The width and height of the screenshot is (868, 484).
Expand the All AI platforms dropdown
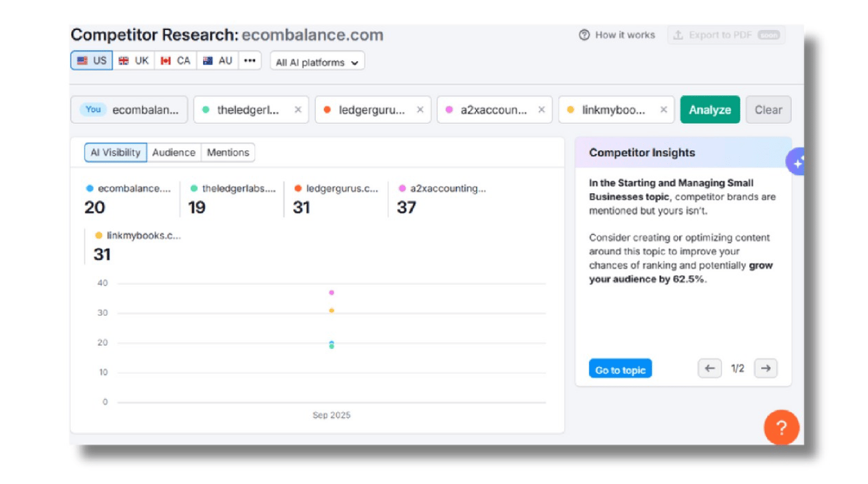(317, 63)
